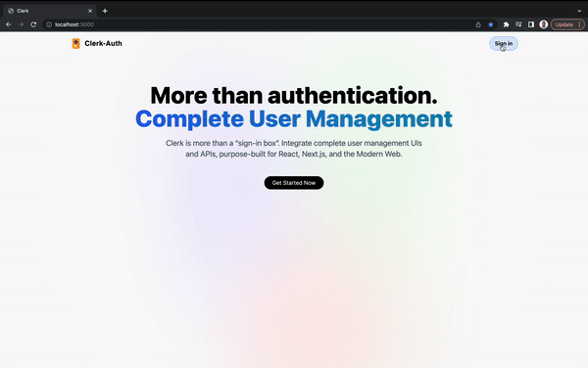Click the browser forward arrow
The image size is (588, 368).
pos(21,24)
